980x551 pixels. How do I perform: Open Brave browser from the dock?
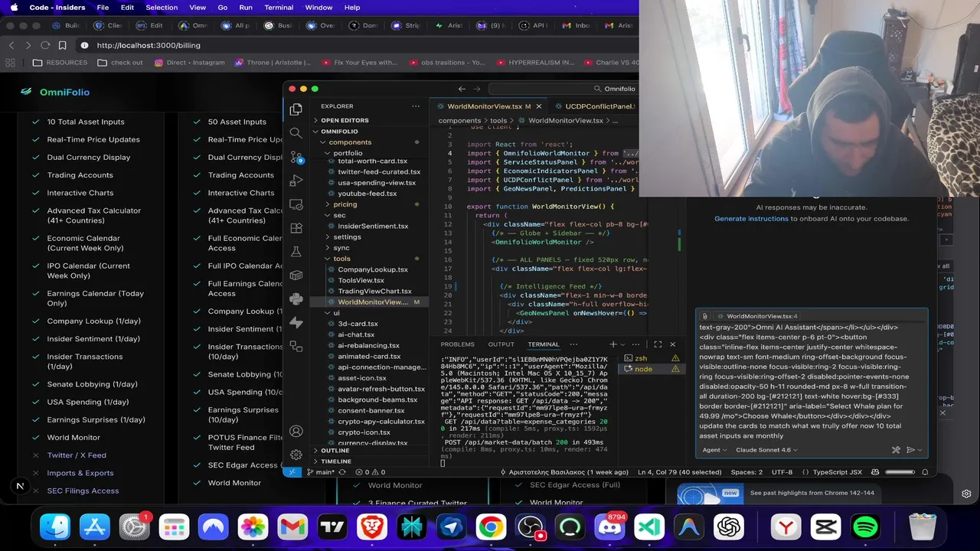point(372,527)
